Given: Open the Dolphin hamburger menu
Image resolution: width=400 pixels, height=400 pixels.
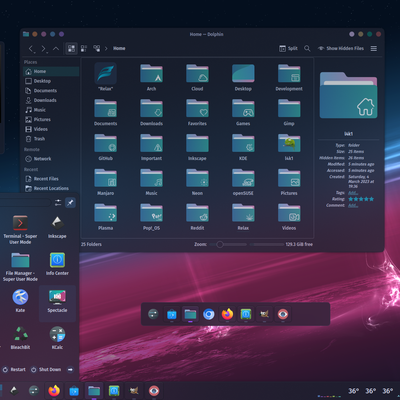Looking at the screenshot, I should (x=374, y=49).
